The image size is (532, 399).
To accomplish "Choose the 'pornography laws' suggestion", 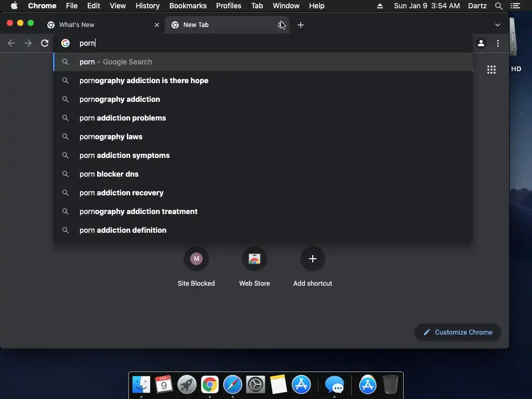I will [263, 137].
